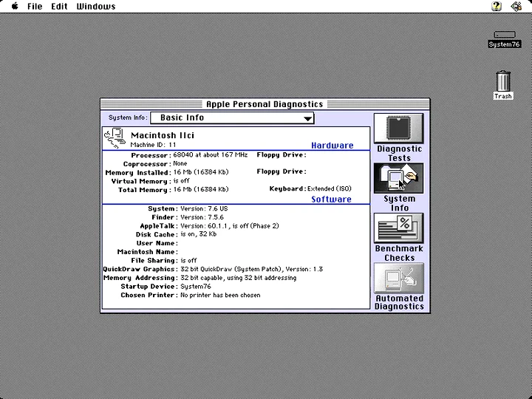Open the Apple menu

pyautogui.click(x=15, y=6)
